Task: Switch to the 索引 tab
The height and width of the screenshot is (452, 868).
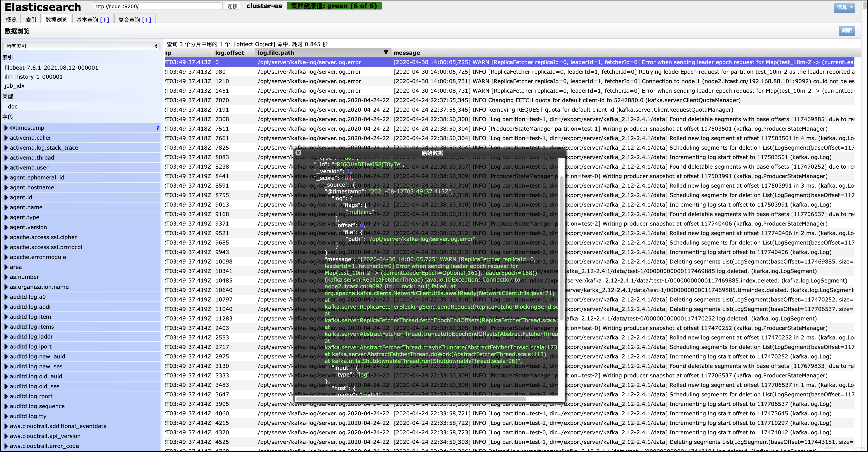Action: click(x=31, y=19)
